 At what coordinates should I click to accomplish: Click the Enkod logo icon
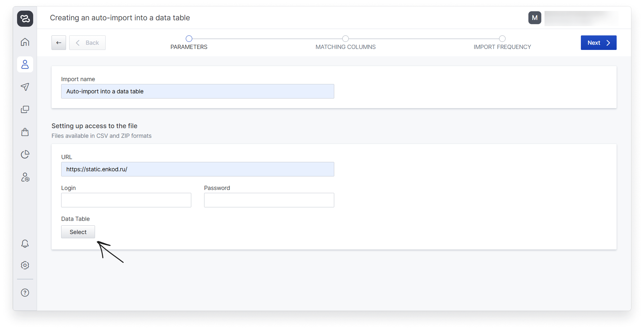point(25,19)
